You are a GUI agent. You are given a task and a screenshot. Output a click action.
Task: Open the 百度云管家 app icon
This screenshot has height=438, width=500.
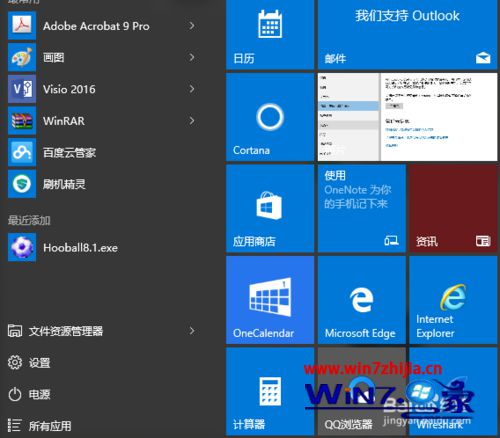22,152
